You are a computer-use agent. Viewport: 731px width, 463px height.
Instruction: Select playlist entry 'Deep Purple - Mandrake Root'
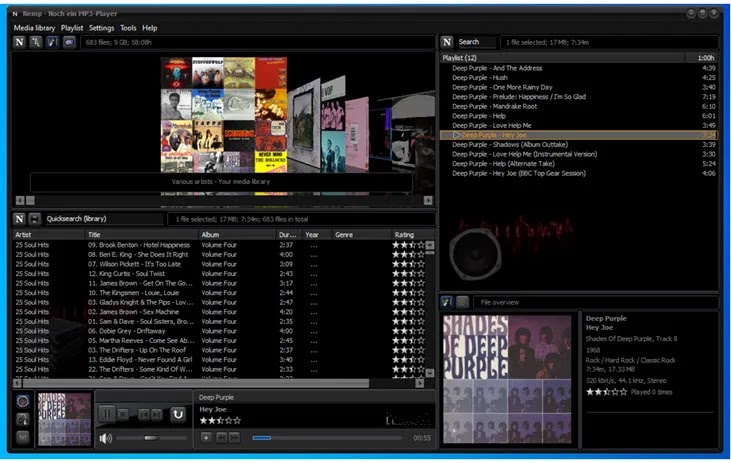(x=578, y=106)
